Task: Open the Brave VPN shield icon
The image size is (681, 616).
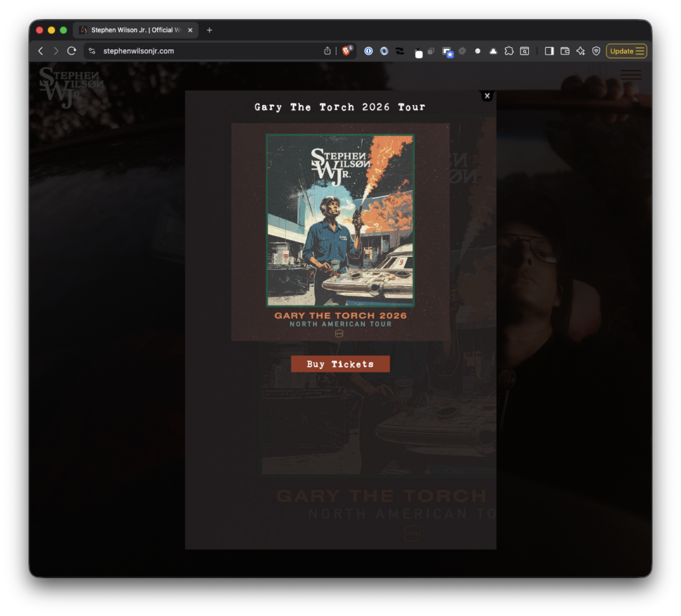Action: 596,51
